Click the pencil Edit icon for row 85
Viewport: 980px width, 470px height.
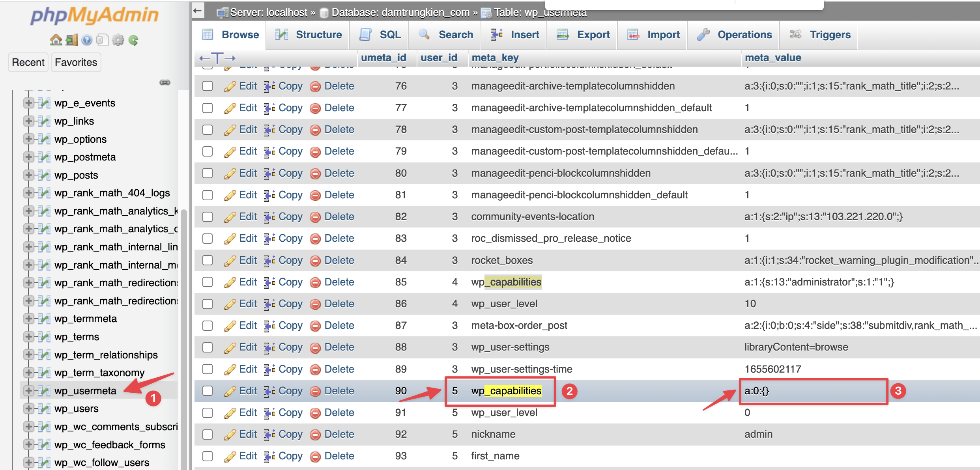(230, 282)
